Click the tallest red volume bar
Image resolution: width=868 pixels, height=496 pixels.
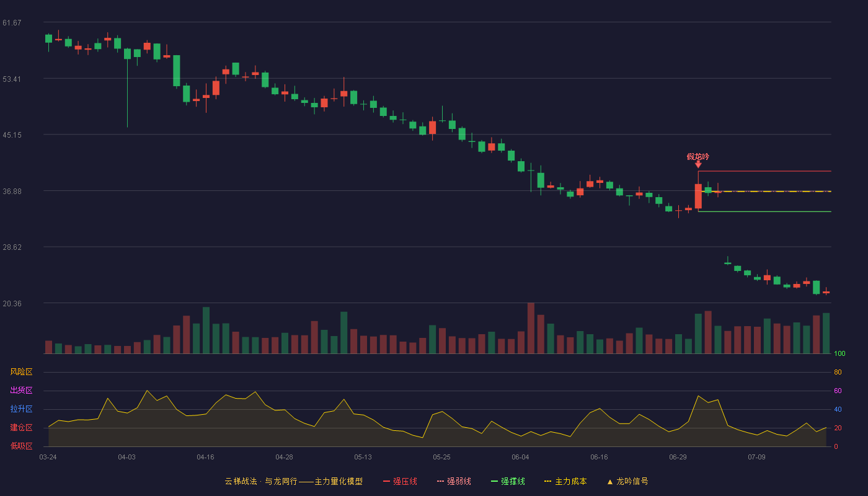point(531,328)
